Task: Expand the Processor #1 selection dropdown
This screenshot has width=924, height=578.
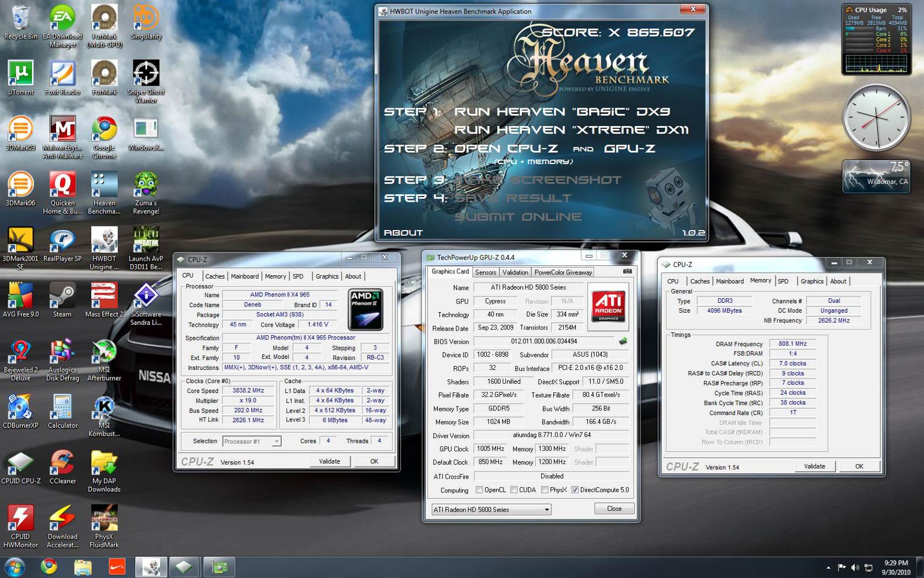Action: click(277, 441)
